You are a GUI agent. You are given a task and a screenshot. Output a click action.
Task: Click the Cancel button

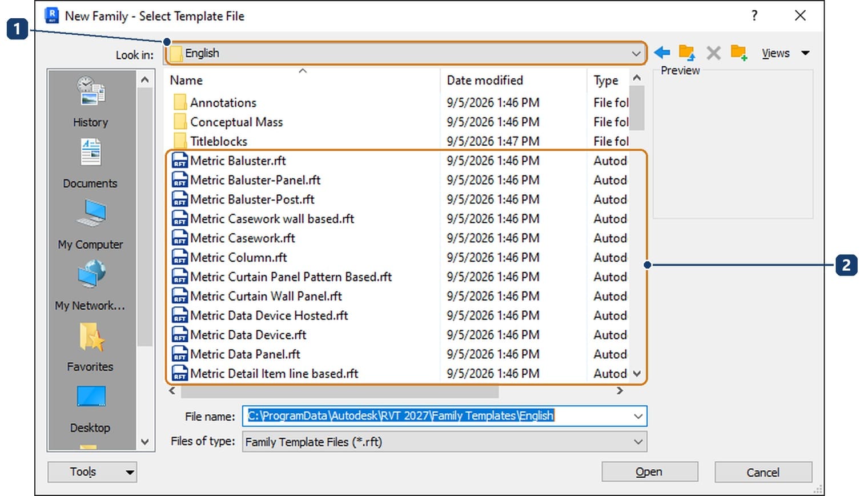tap(763, 472)
